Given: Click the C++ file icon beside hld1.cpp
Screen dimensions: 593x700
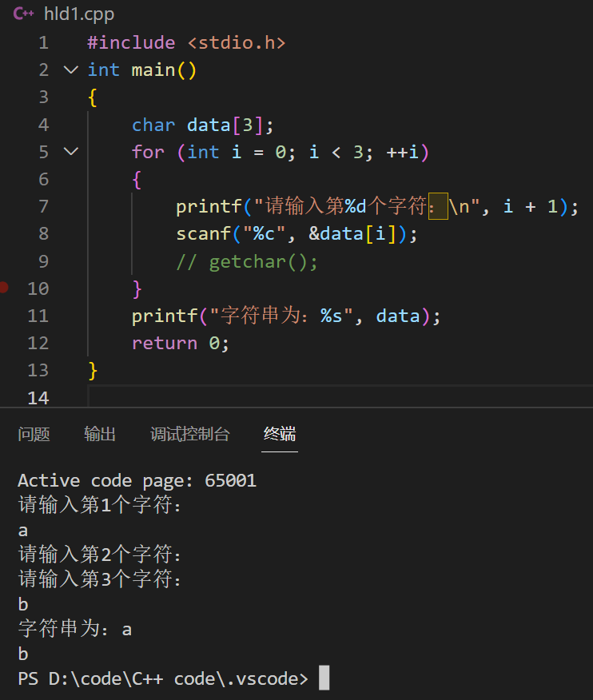Looking at the screenshot, I should (x=23, y=14).
